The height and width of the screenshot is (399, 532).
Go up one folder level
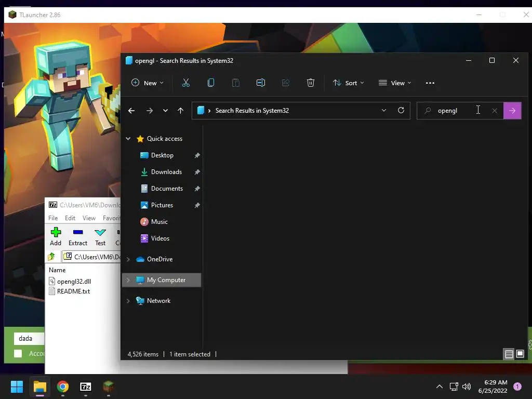tap(180, 111)
